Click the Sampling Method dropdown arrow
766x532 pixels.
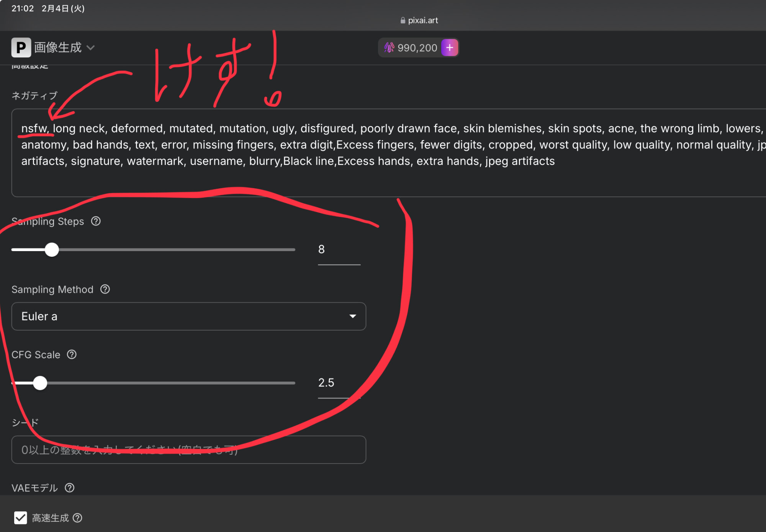tap(352, 317)
